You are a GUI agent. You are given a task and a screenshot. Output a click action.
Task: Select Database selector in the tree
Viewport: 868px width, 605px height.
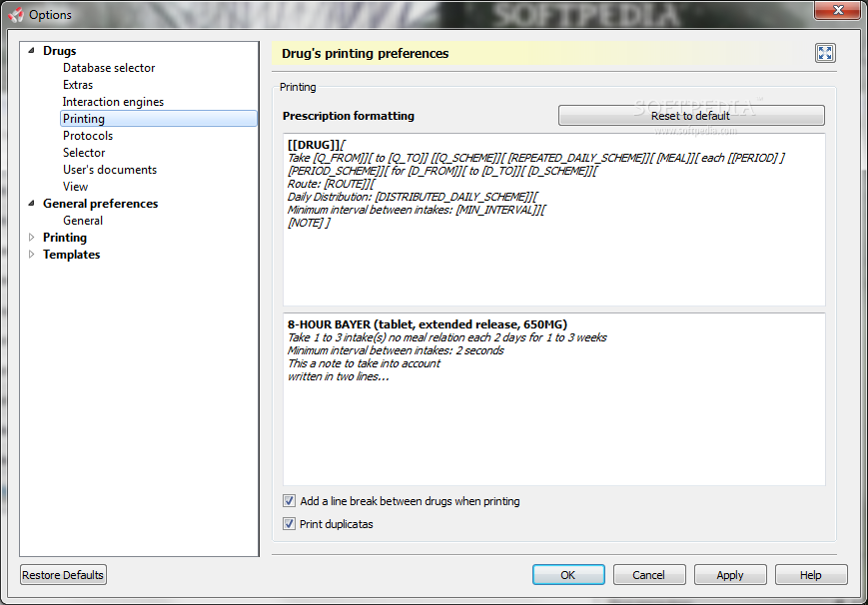109,68
